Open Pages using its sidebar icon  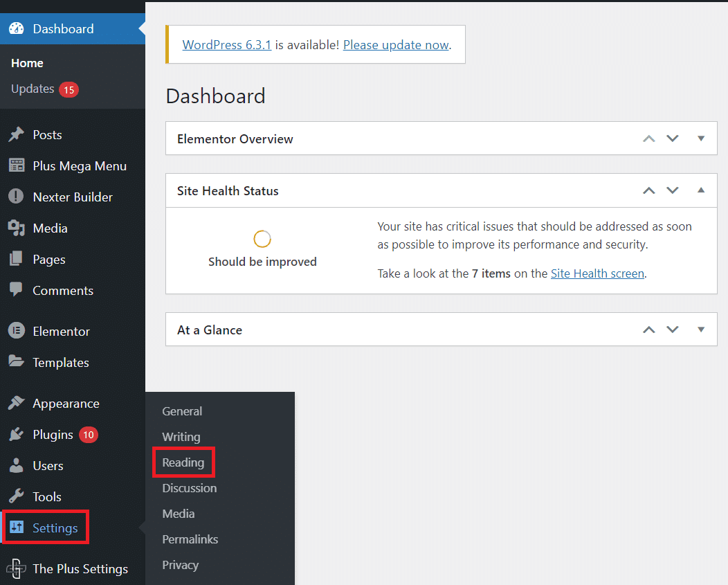click(17, 259)
